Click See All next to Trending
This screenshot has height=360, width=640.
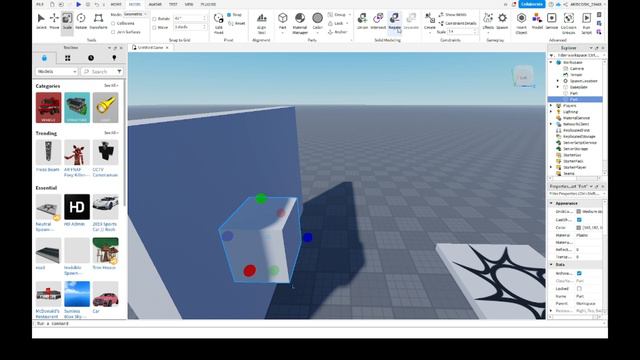click(x=111, y=133)
